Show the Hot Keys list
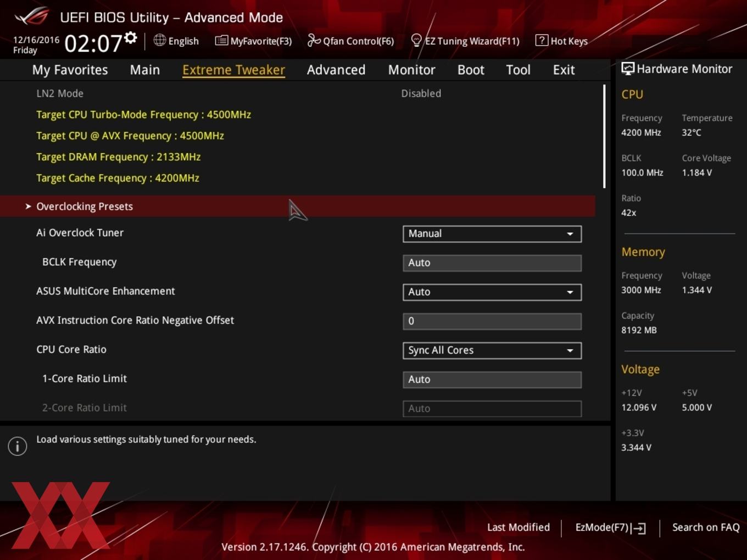 [569, 41]
